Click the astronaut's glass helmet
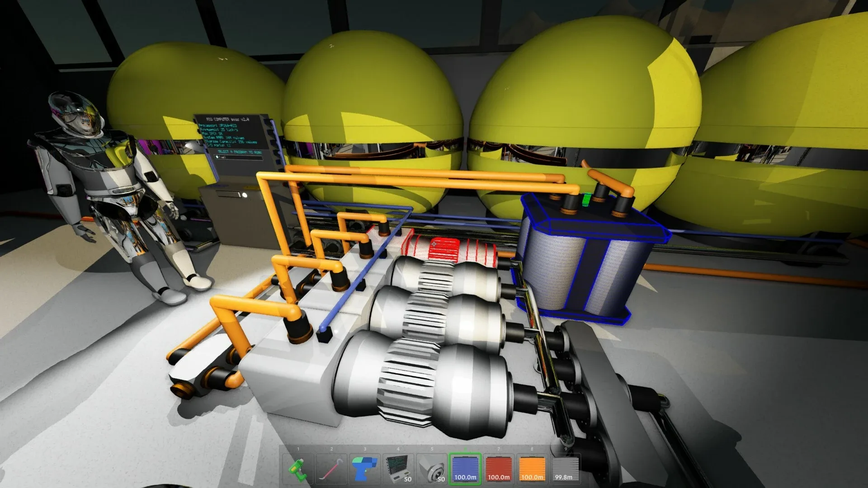The image size is (868, 488). pyautogui.click(x=76, y=113)
